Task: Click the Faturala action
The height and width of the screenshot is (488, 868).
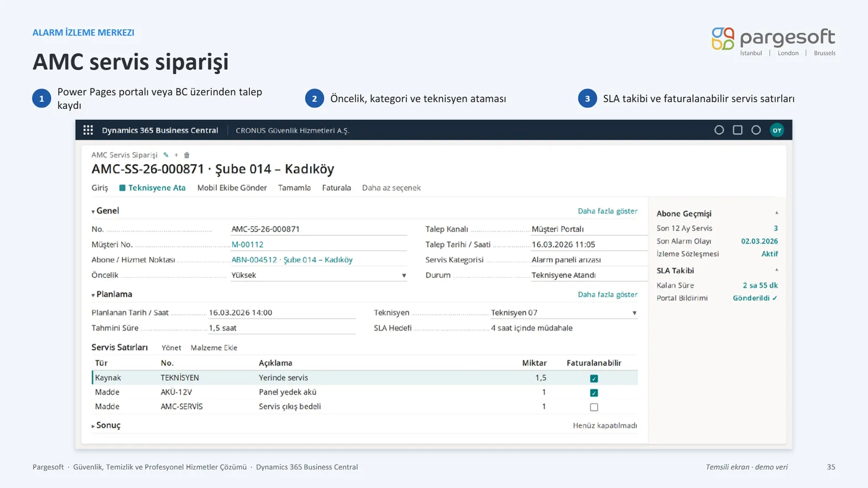Action: 336,188
